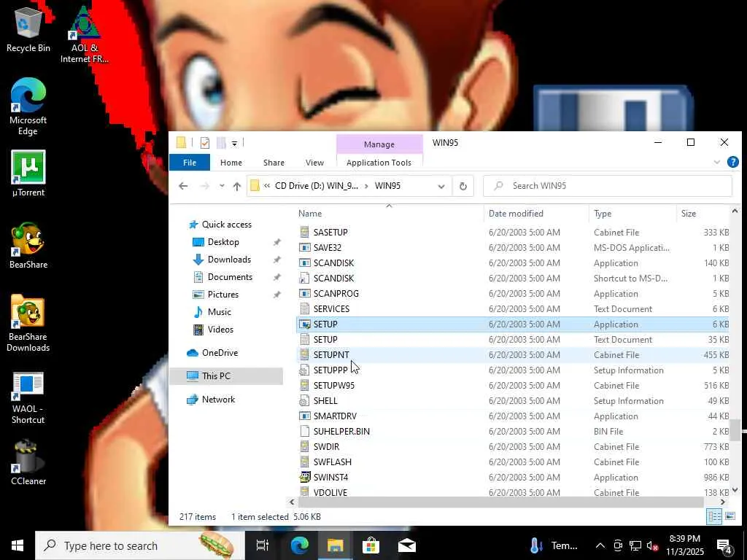
Task: Open Pictures in the navigation pane
Action: (x=223, y=295)
